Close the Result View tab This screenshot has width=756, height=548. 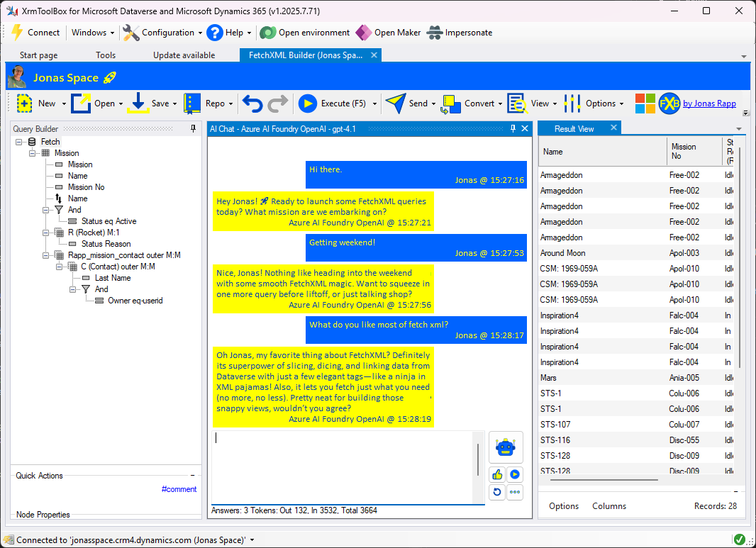pos(613,127)
